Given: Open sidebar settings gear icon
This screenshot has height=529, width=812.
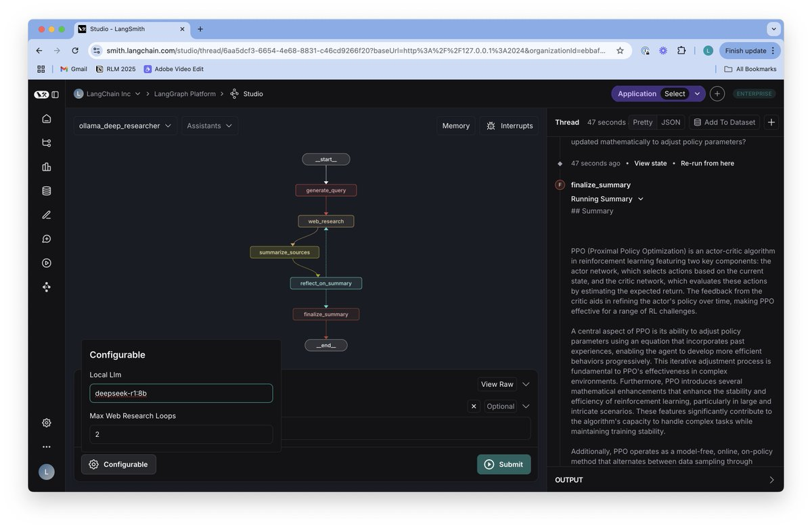Looking at the screenshot, I should pyautogui.click(x=47, y=423).
